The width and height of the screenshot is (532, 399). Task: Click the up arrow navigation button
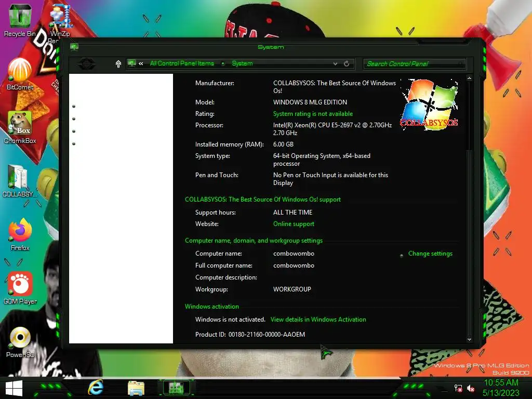coord(118,64)
